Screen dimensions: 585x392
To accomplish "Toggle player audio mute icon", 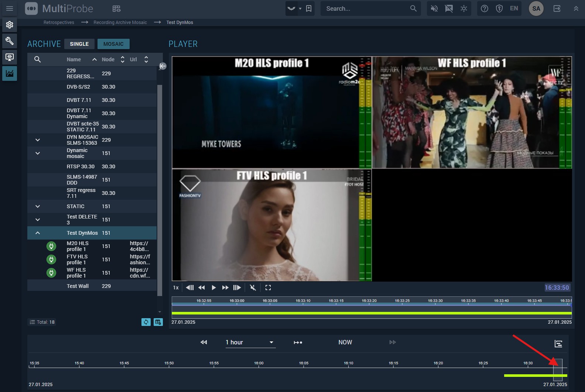I will tap(253, 288).
